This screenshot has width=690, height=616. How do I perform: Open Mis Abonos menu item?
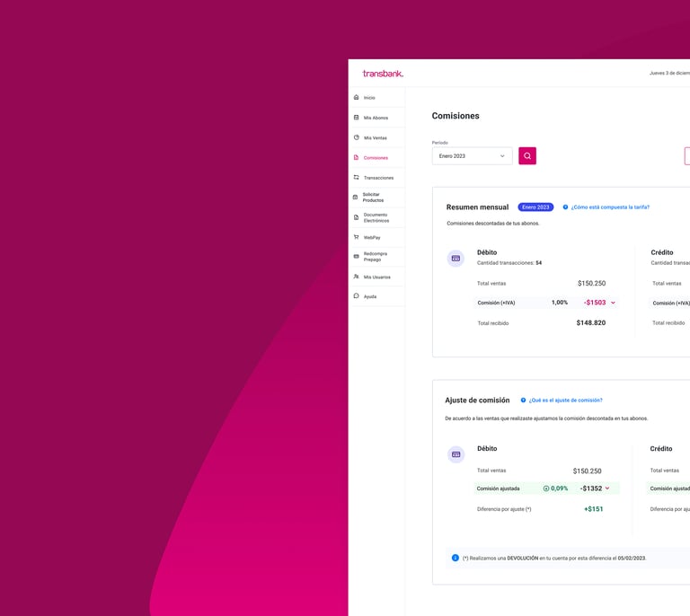click(x=376, y=118)
